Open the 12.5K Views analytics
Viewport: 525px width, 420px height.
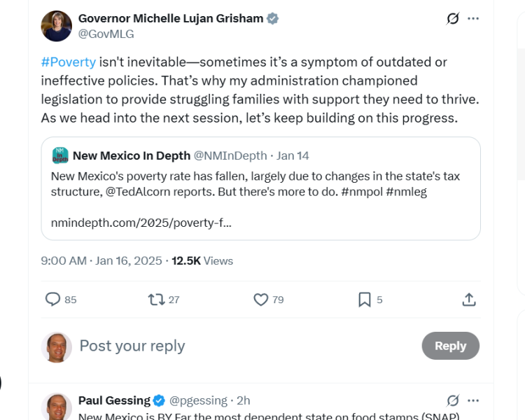(x=202, y=261)
